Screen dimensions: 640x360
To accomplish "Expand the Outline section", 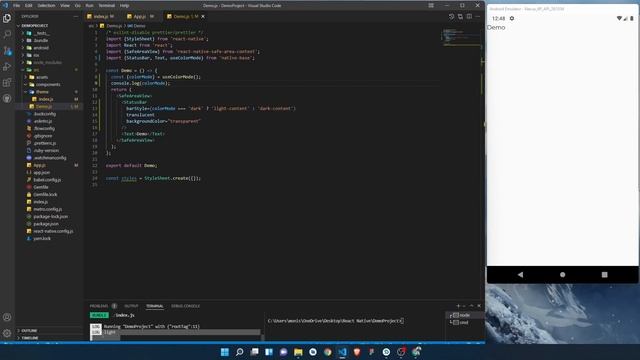I will (29, 331).
